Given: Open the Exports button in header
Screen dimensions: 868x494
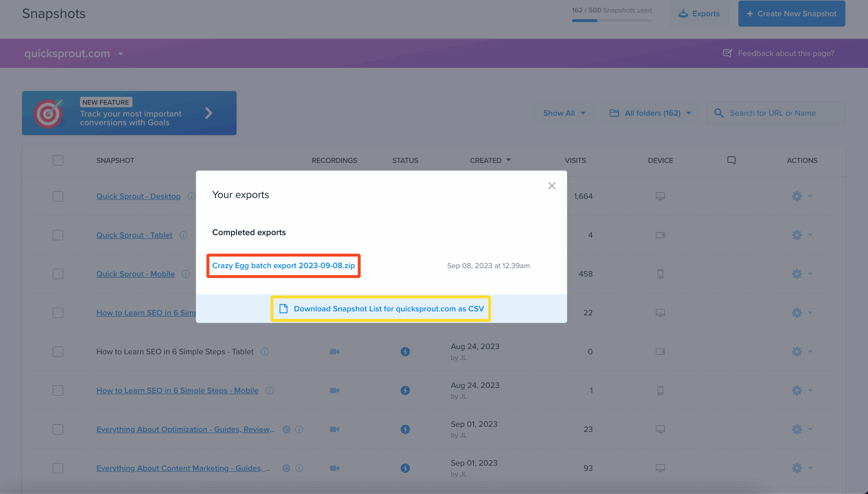Looking at the screenshot, I should (699, 14).
